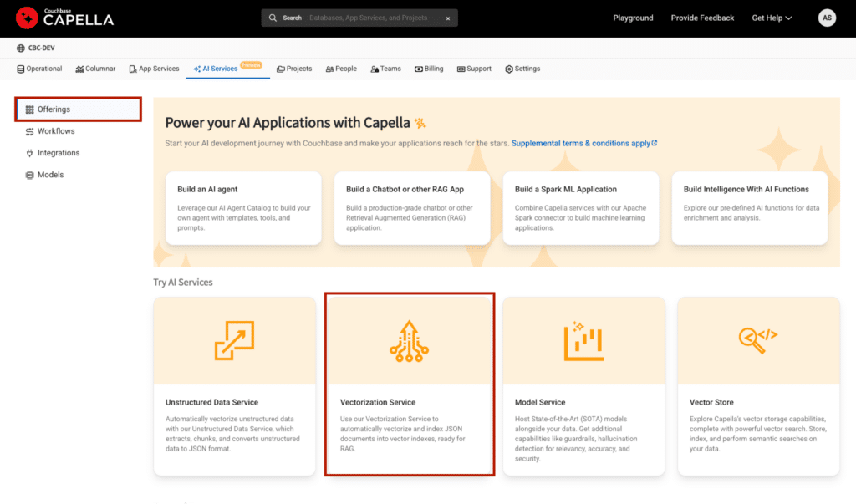
Task: Open the AS user avatar menu
Action: point(827,18)
